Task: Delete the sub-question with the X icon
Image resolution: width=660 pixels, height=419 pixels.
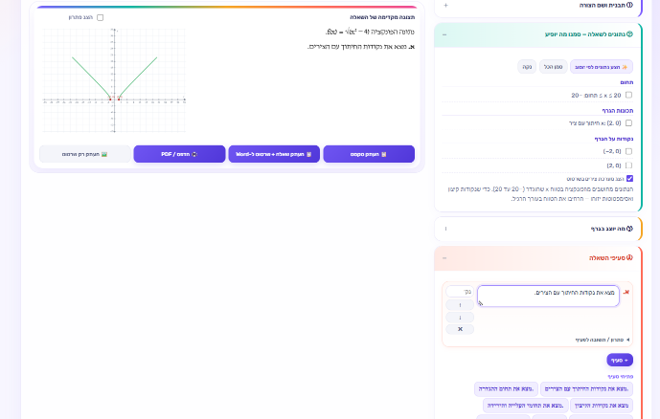Action: (x=460, y=329)
